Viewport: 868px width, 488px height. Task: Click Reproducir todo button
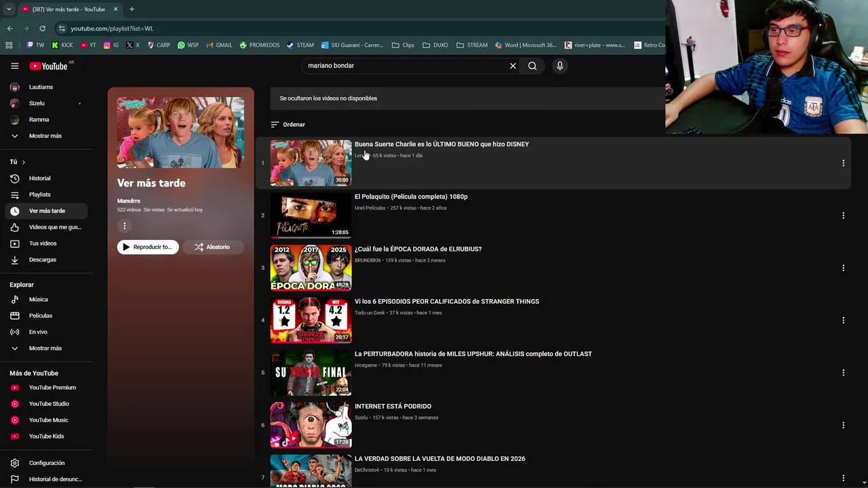coord(148,247)
